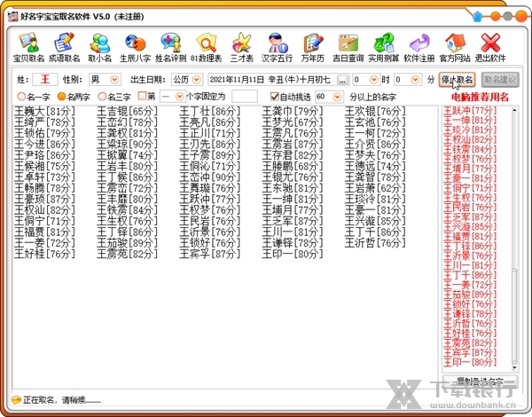
Task: Enable the 第...个字固定为 checkbox
Action: pos(142,97)
